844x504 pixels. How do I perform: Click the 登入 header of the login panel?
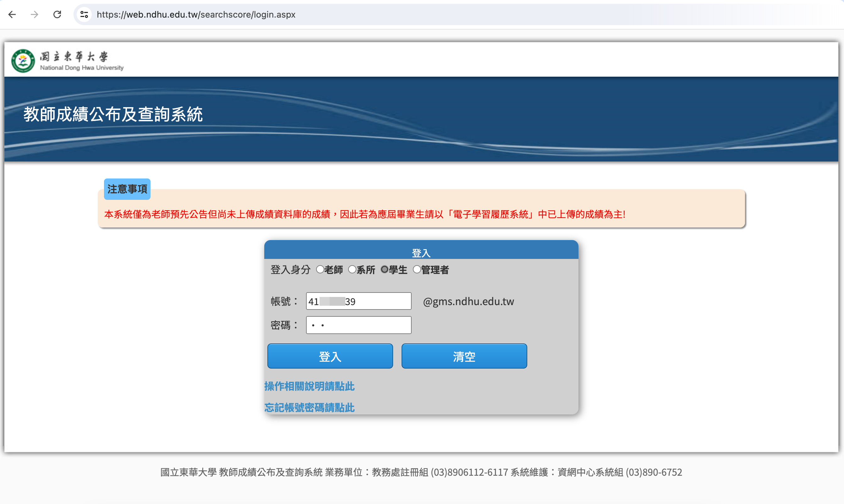coord(421,253)
